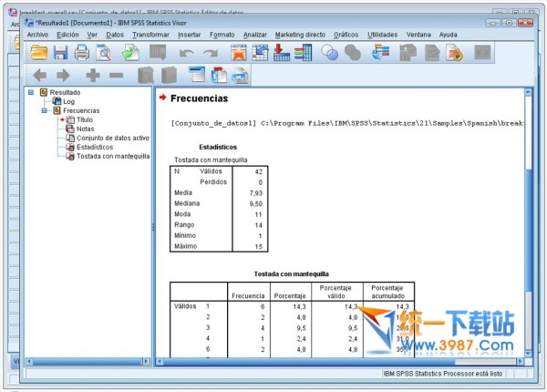Open the Insertar menu
The width and height of the screenshot is (547, 392).
[190, 35]
